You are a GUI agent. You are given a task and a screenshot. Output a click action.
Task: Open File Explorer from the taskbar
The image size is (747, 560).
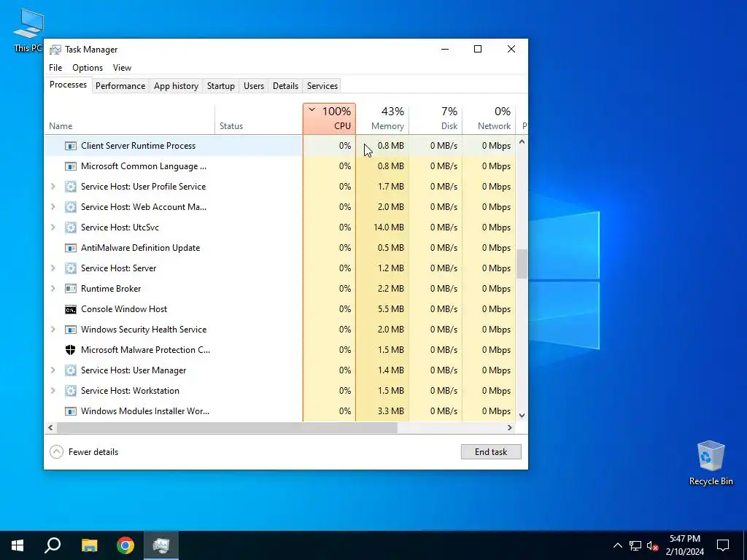(89, 545)
